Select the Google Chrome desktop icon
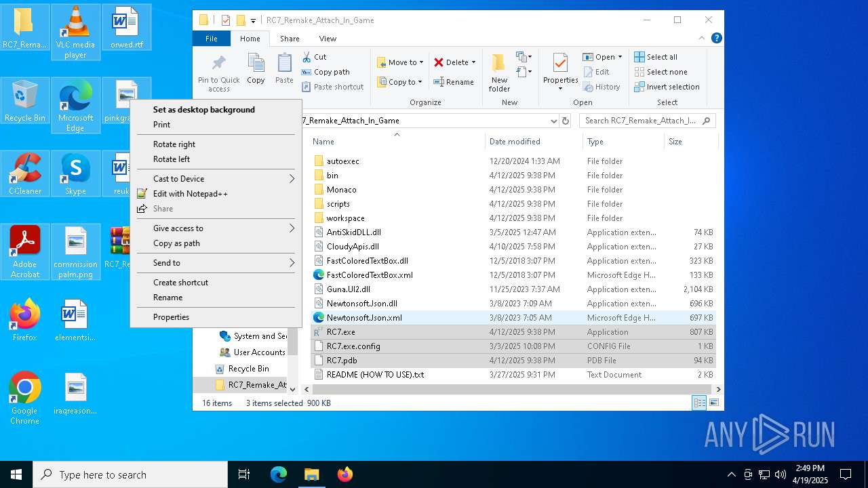 click(x=25, y=398)
